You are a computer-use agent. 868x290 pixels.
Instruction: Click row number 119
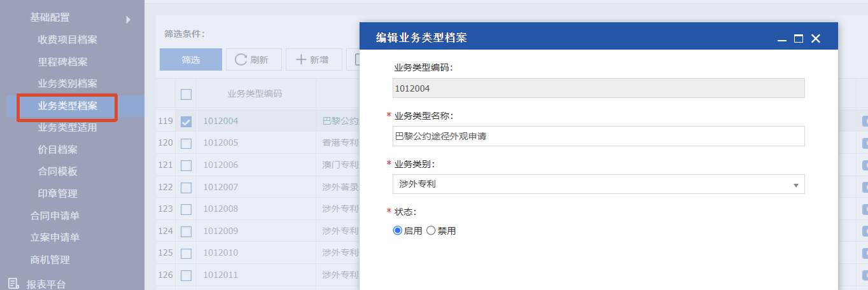[x=165, y=121]
